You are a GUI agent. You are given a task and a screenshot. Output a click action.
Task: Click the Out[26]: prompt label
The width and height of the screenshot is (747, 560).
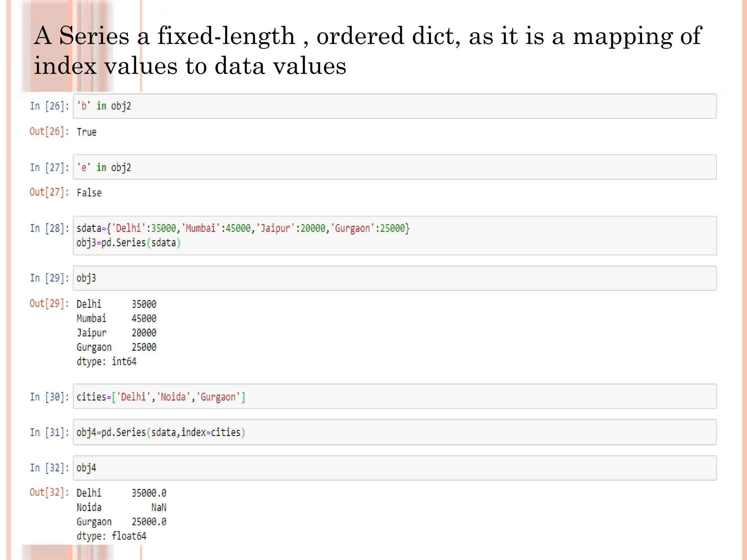[x=50, y=131]
